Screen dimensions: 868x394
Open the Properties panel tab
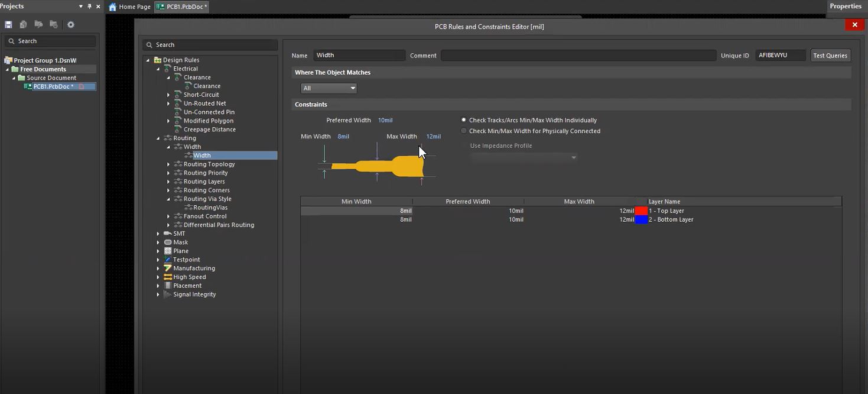(845, 7)
